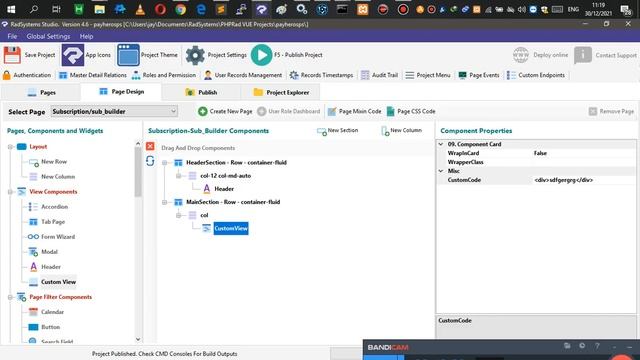Image resolution: width=640 pixels, height=360 pixels.
Task: Collapse col-12 col-md-auto node
Action: tap(178, 176)
